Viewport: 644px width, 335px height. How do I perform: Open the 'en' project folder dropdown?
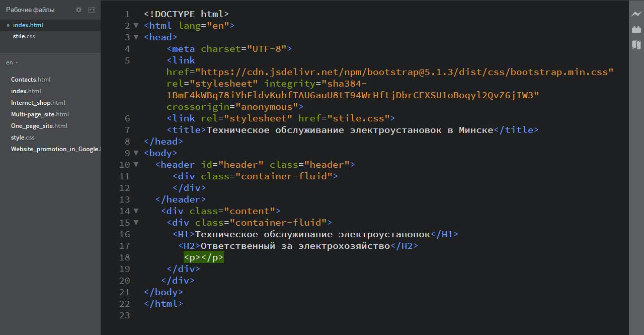coord(12,62)
